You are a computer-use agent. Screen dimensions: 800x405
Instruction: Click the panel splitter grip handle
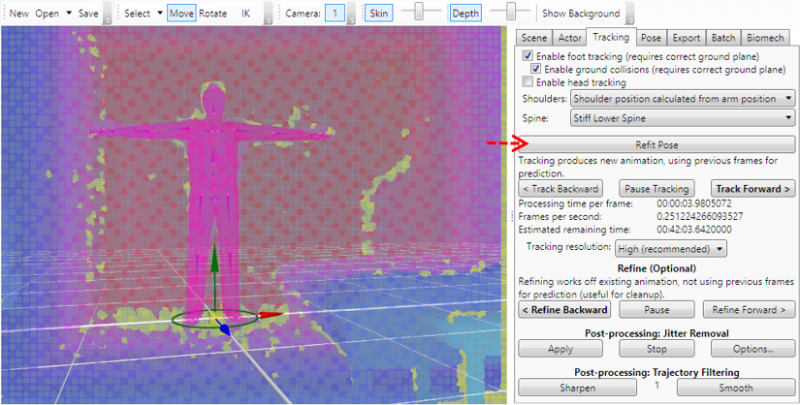(x=512, y=217)
